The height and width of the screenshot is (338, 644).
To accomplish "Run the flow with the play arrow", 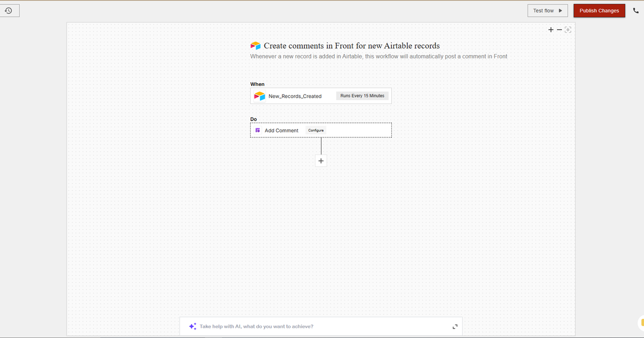I will pyautogui.click(x=560, y=10).
